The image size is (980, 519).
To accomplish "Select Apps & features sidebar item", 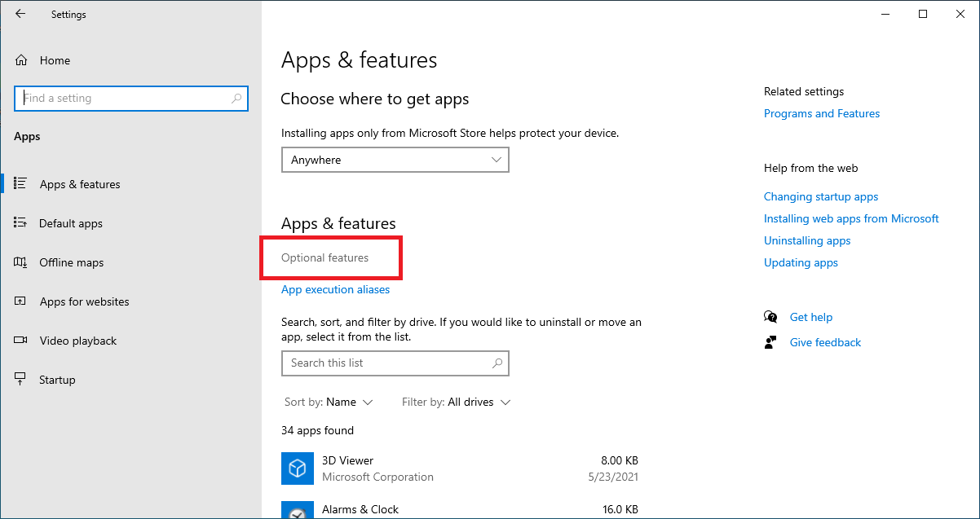I will (x=80, y=184).
